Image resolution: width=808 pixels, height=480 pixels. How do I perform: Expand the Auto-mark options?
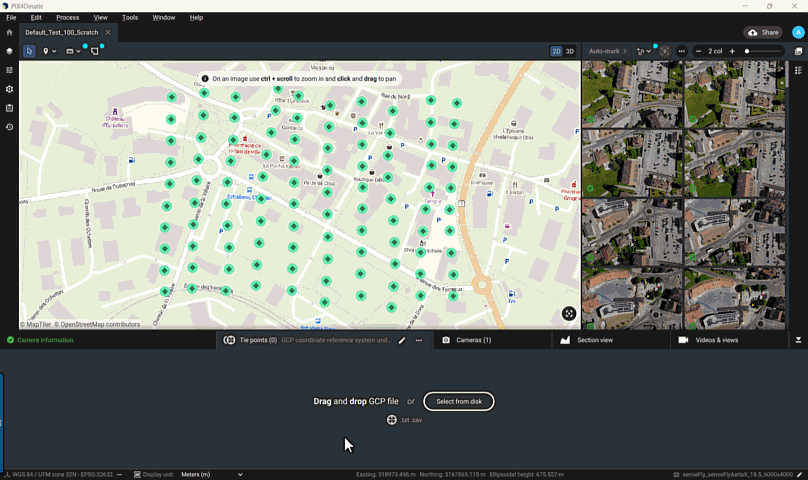click(x=626, y=51)
